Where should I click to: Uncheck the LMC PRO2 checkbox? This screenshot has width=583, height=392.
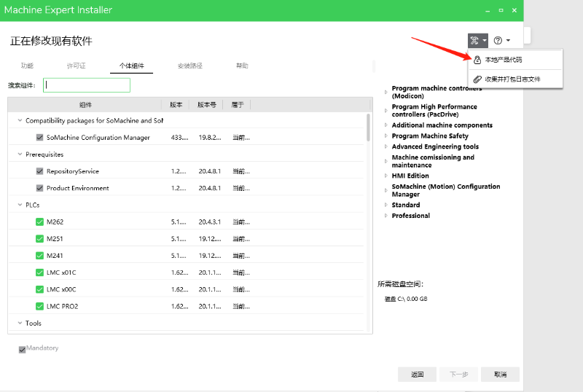40,307
